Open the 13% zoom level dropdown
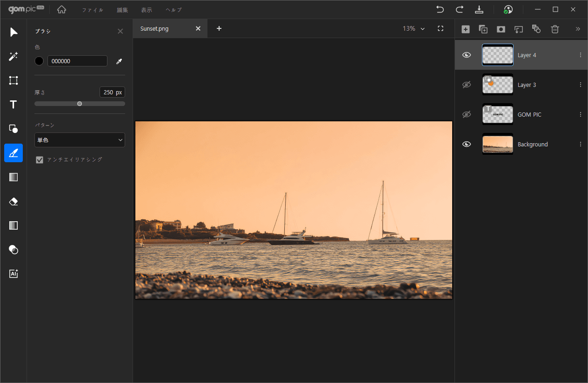Screen dimensions: 588x383 tap(414, 29)
